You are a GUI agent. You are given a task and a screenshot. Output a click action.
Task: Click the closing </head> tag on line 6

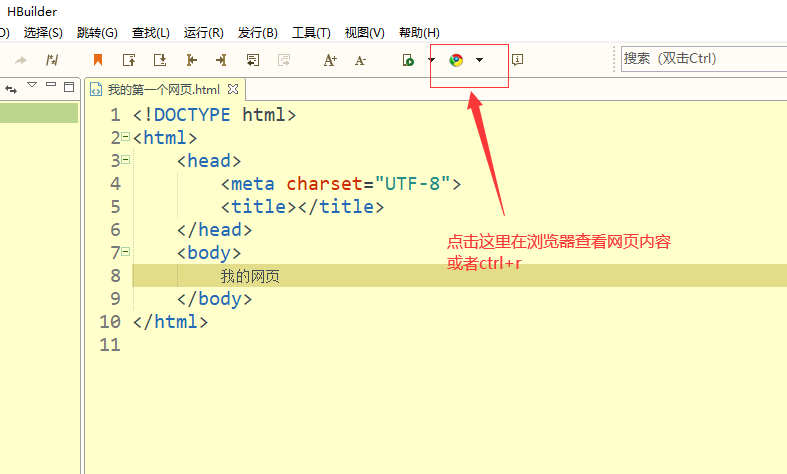point(214,230)
